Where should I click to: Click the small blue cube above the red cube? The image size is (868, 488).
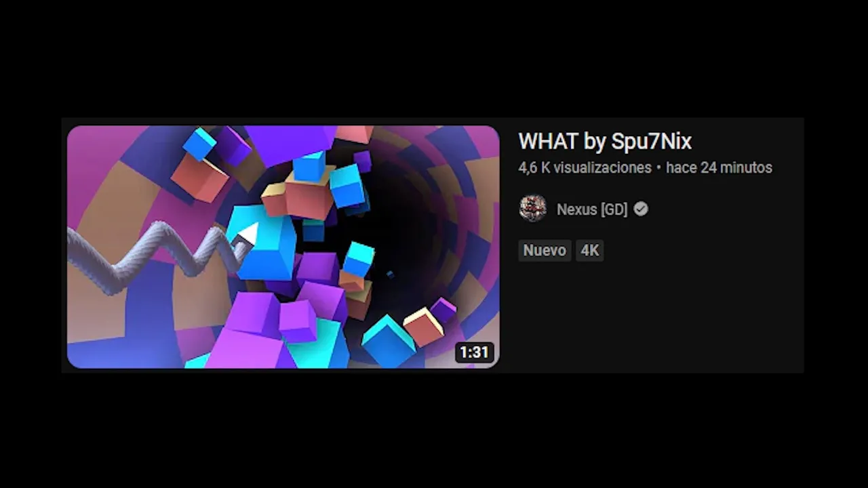pos(199,143)
